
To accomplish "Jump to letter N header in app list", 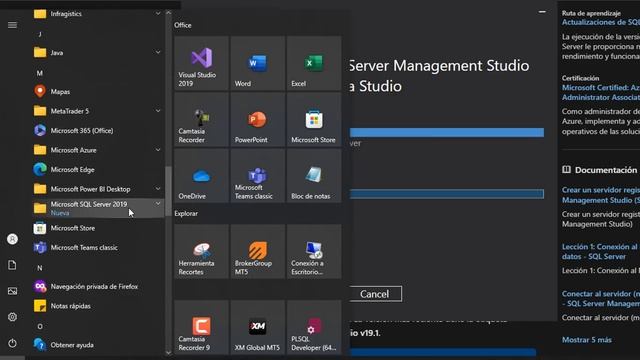I will coord(40,268).
